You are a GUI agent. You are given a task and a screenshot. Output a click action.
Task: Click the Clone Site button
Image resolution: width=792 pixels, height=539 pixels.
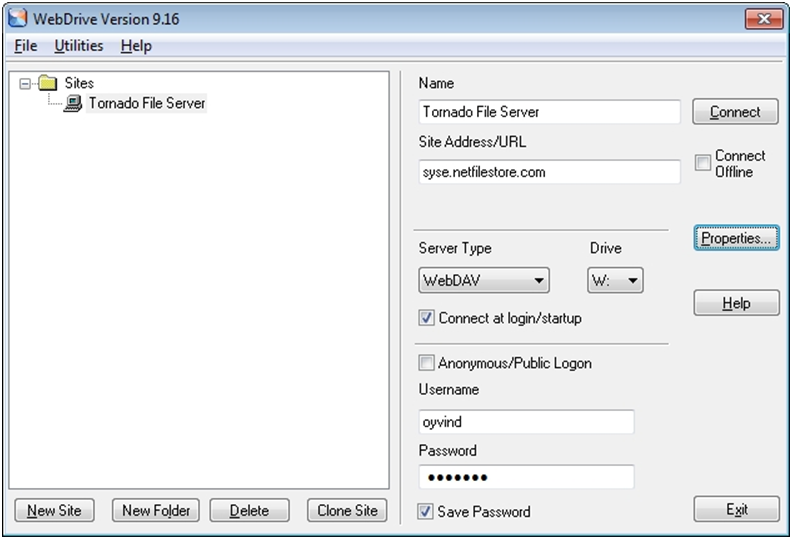[347, 510]
